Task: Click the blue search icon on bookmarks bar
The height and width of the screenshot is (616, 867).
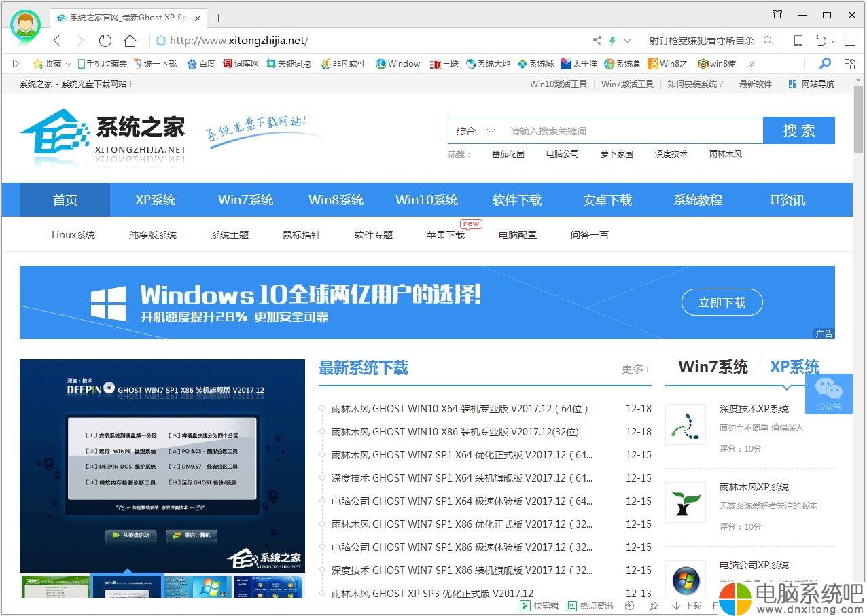Action: 825,64
